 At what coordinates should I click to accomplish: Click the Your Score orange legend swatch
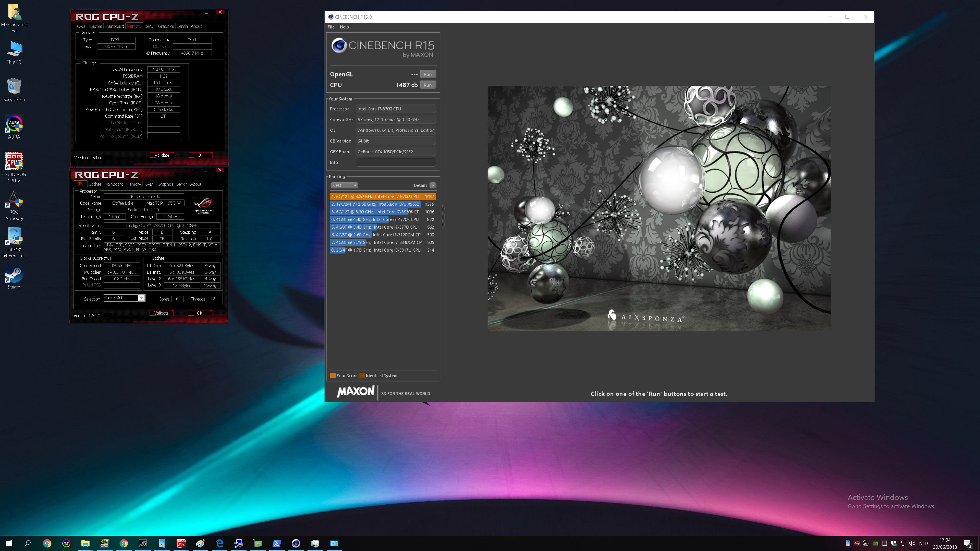pyautogui.click(x=333, y=375)
